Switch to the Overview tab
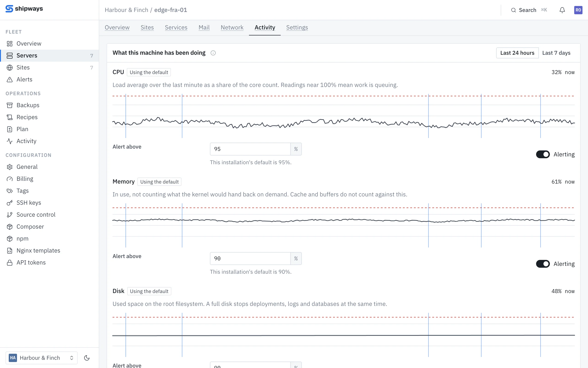This screenshot has width=588, height=368. 117,28
